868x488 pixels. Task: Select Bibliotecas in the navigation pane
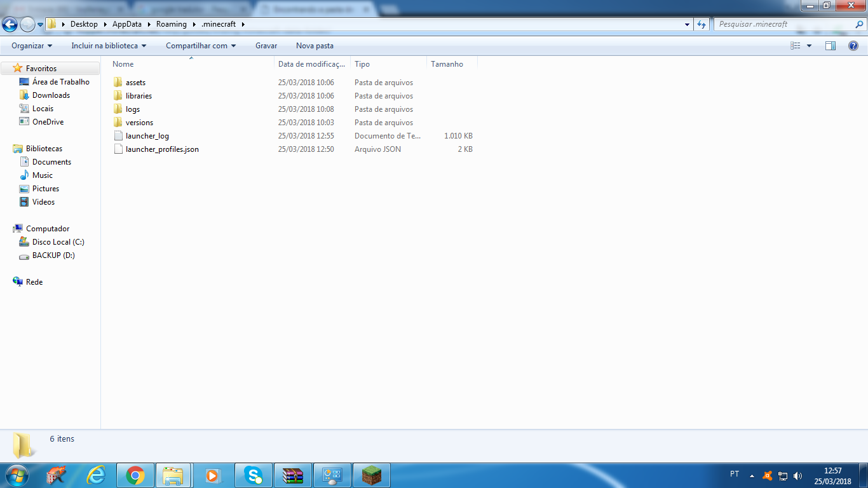tap(44, 149)
